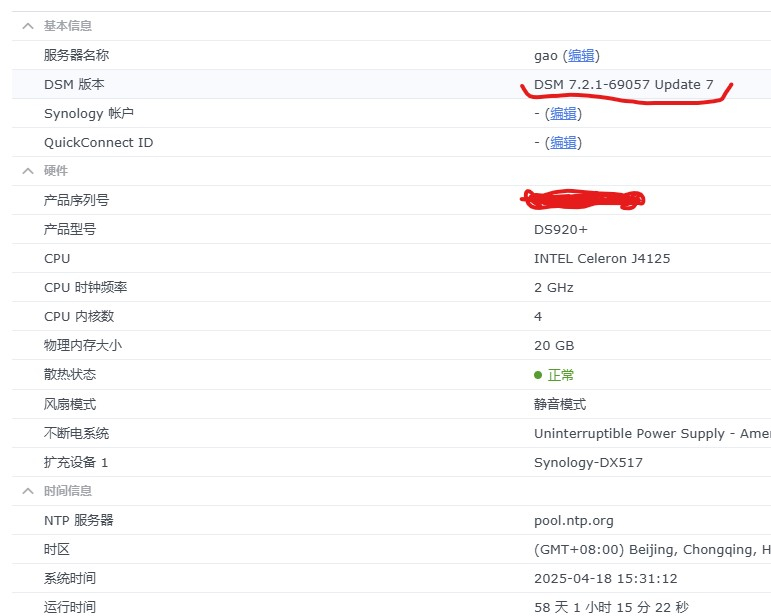
Task: Click the CPU core count value 4
Action: [538, 317]
